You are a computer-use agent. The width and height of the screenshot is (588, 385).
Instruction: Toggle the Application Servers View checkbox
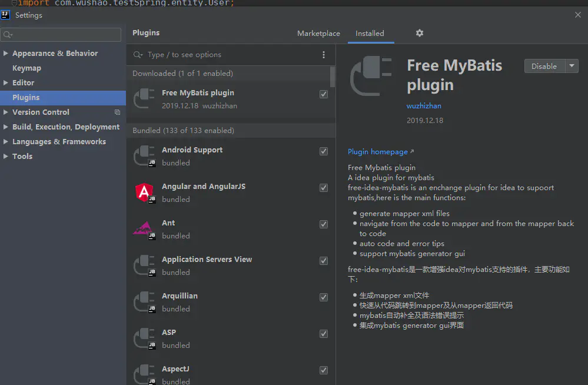324,261
